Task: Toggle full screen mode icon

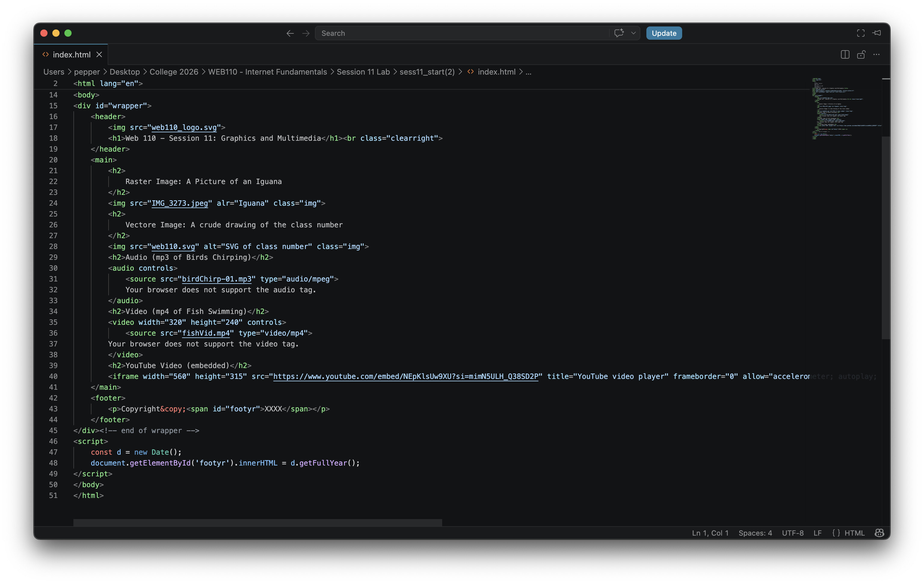Action: pyautogui.click(x=861, y=33)
